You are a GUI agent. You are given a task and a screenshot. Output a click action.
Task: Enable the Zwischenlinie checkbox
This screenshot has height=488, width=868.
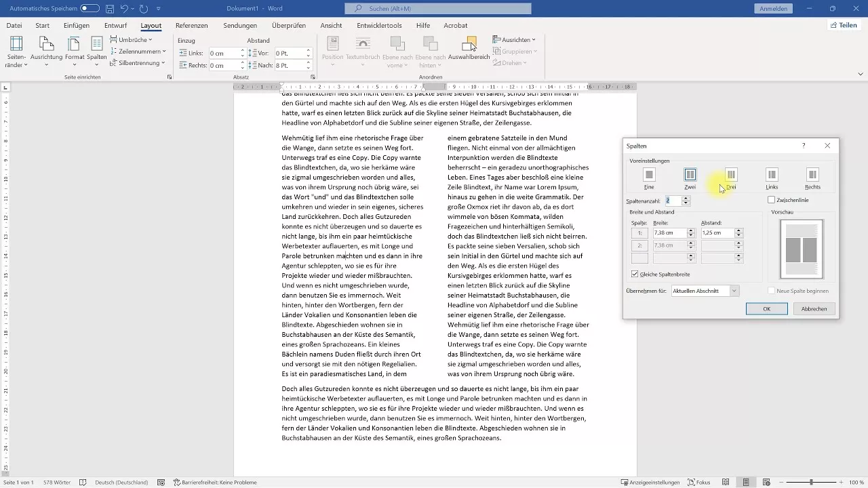pos(770,199)
